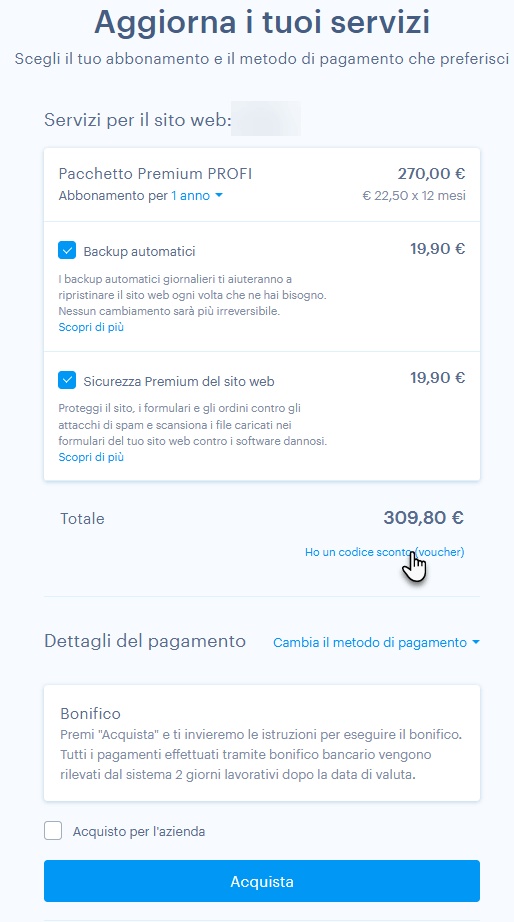Viewport: 514px width, 922px height.
Task: Tick the "Acquisto per l'azienda" checkbox
Action: (53, 831)
